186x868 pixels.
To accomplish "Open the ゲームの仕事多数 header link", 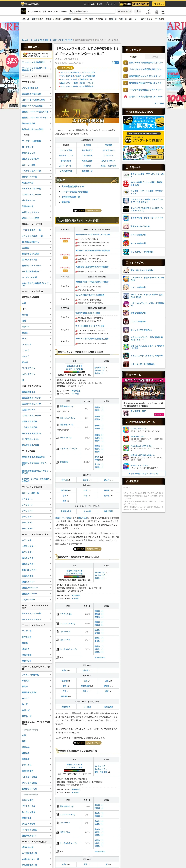I will point(93,4).
